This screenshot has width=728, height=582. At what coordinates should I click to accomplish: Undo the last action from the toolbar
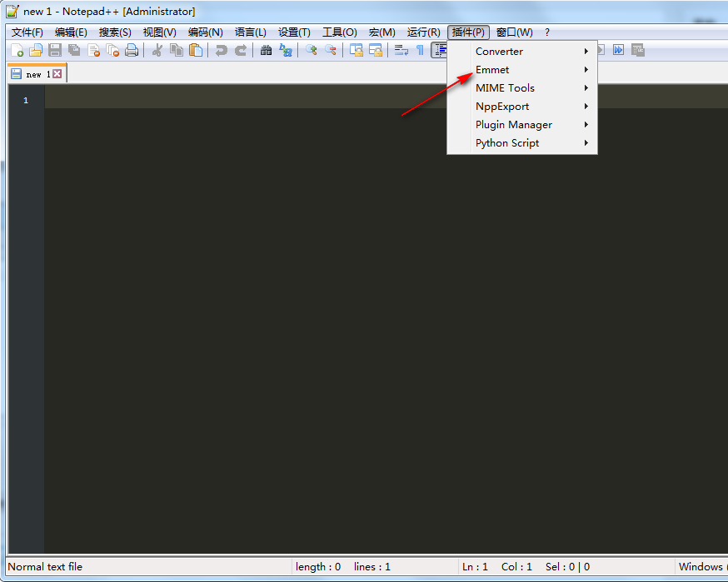tap(221, 50)
